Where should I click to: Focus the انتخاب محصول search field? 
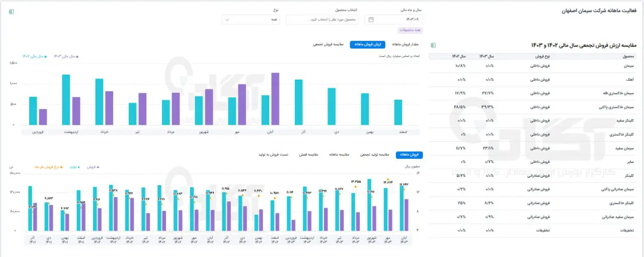322,20
